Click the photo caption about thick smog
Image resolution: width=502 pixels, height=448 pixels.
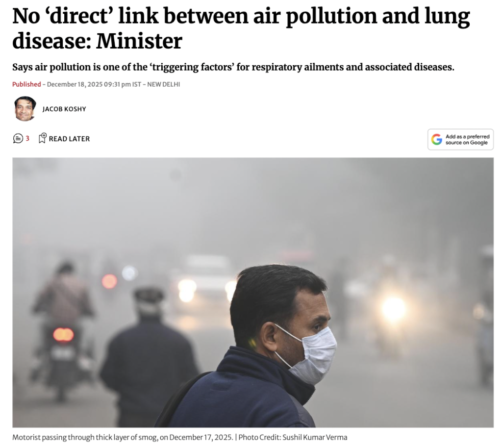click(x=123, y=437)
